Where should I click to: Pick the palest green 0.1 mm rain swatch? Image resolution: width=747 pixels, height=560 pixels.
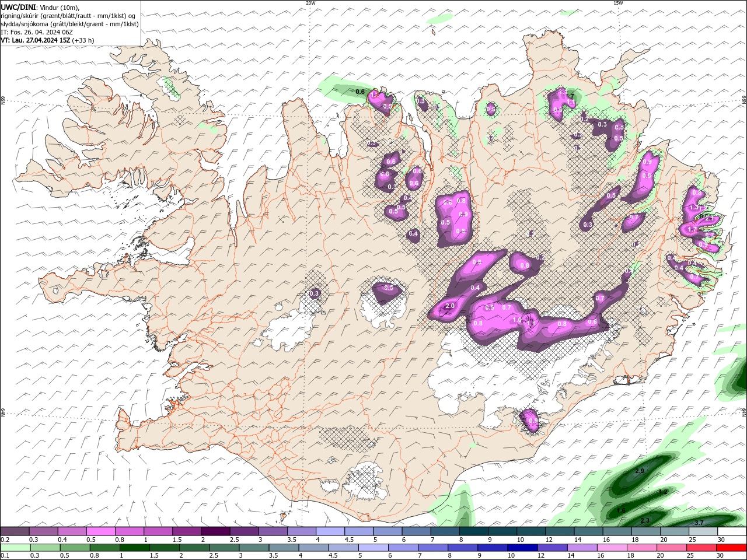click(15, 547)
